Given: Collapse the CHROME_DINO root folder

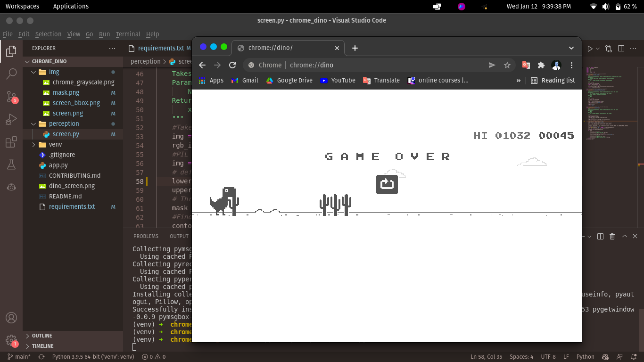Looking at the screenshot, I should coord(73,61).
